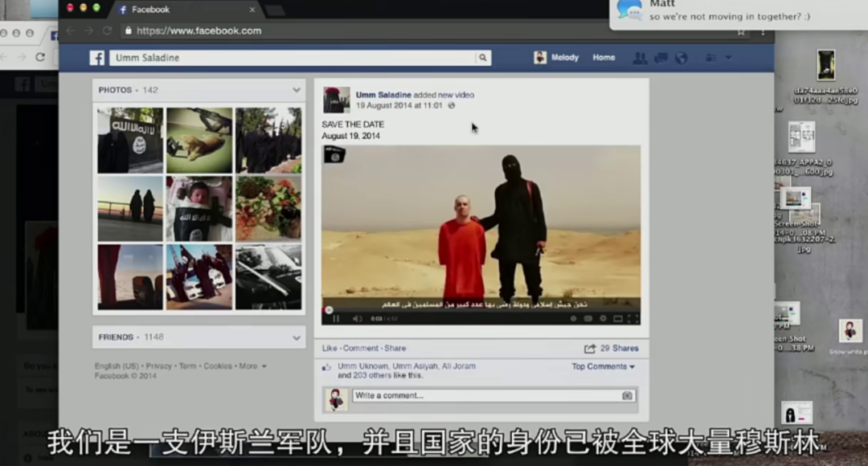Open the messages icon in Facebook header
Viewport: 868px width, 466px height.
coord(661,58)
